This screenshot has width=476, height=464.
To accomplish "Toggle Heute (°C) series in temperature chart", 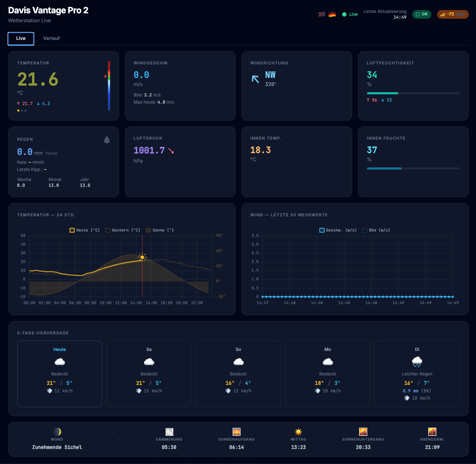I will (x=85, y=230).
